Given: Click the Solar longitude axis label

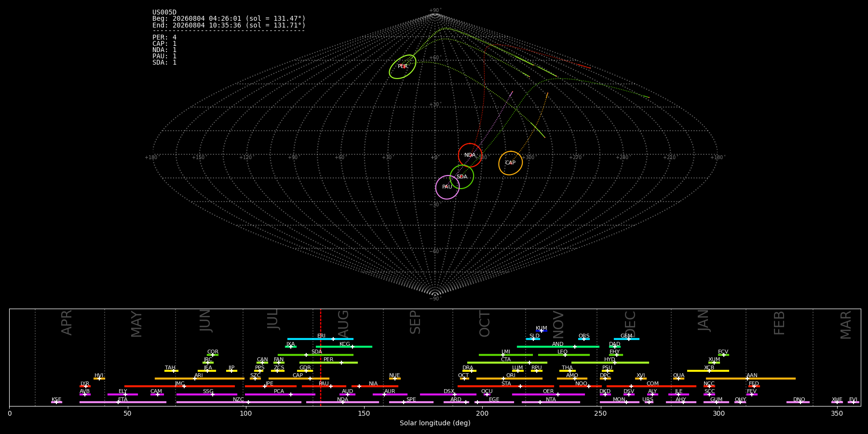Looking at the screenshot, I should (435, 423).
